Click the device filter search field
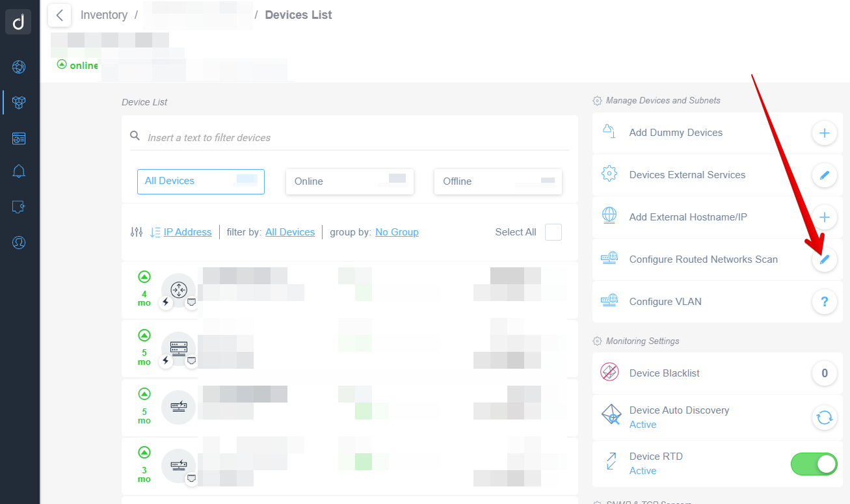 [351, 138]
